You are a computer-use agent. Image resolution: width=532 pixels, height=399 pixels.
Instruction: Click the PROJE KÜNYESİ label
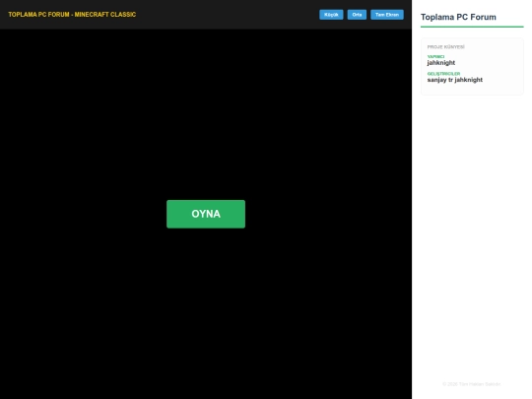click(x=446, y=47)
